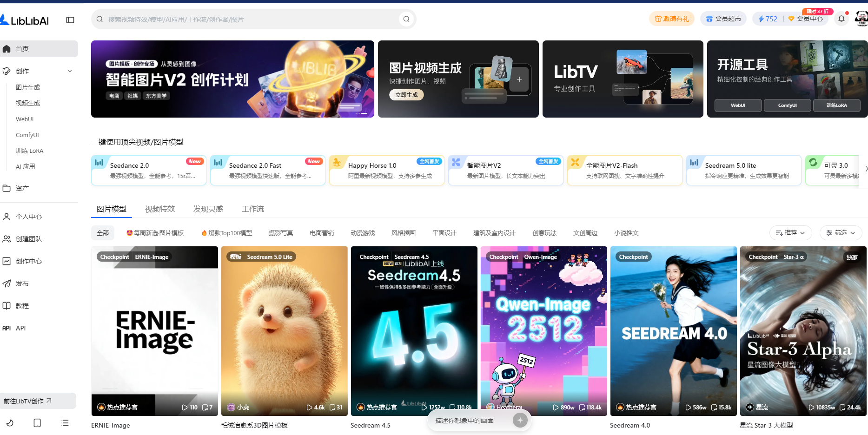The height and width of the screenshot is (435, 868).
Task: Select 全能图片V2-Flash model card
Action: 625,170
